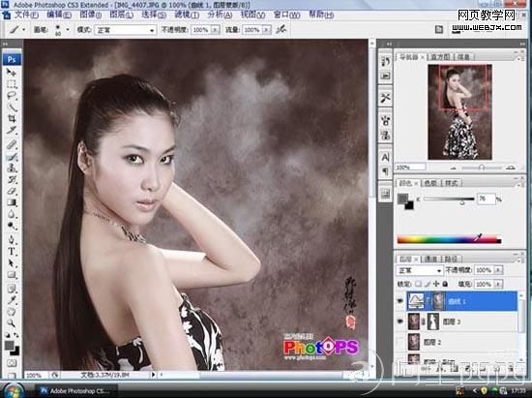Screen dimensions: 532x398
Task: Open flow 100% slider arrow in options bar
Action: pyautogui.click(x=267, y=30)
